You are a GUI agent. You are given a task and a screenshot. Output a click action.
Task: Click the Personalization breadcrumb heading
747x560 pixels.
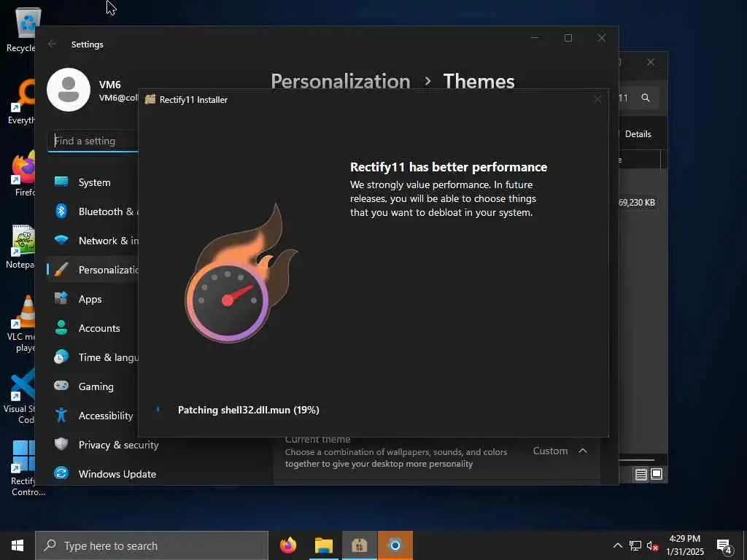click(341, 82)
